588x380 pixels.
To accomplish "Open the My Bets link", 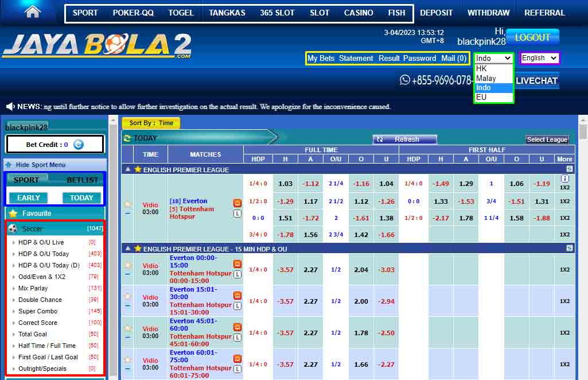I will click(x=321, y=58).
